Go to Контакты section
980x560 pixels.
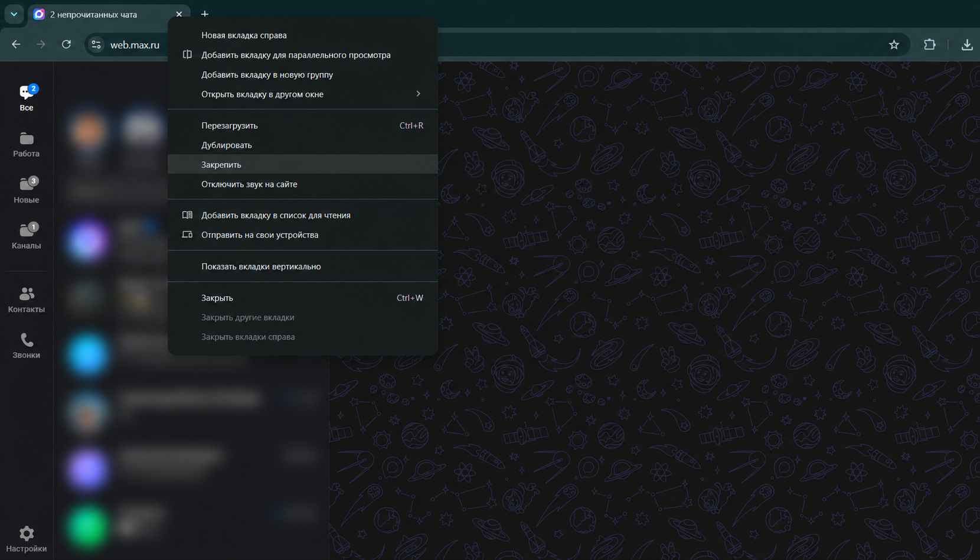27,299
